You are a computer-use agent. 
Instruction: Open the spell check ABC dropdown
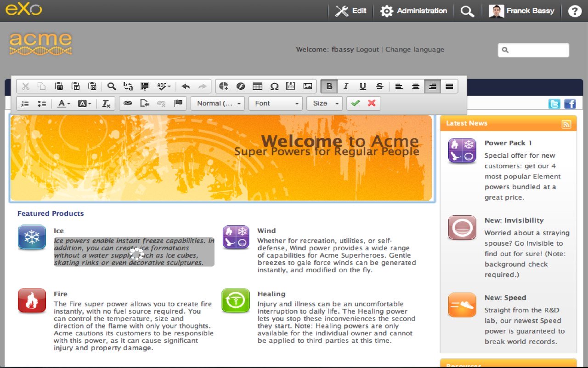click(164, 86)
